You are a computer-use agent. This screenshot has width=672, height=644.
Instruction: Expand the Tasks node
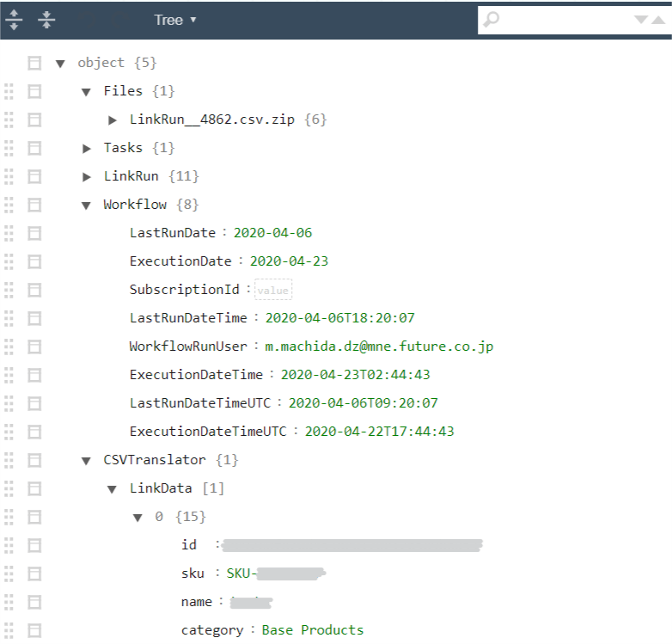click(x=86, y=149)
